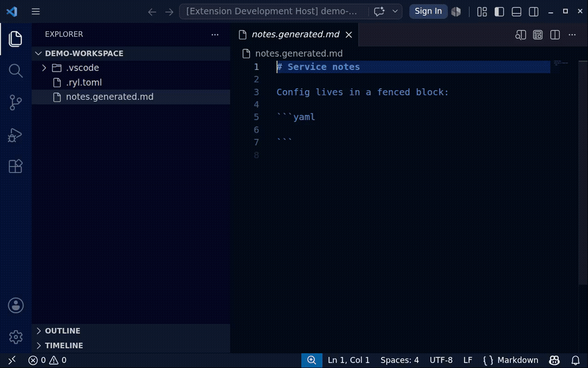Open the remote window indicator

[x=12, y=361]
